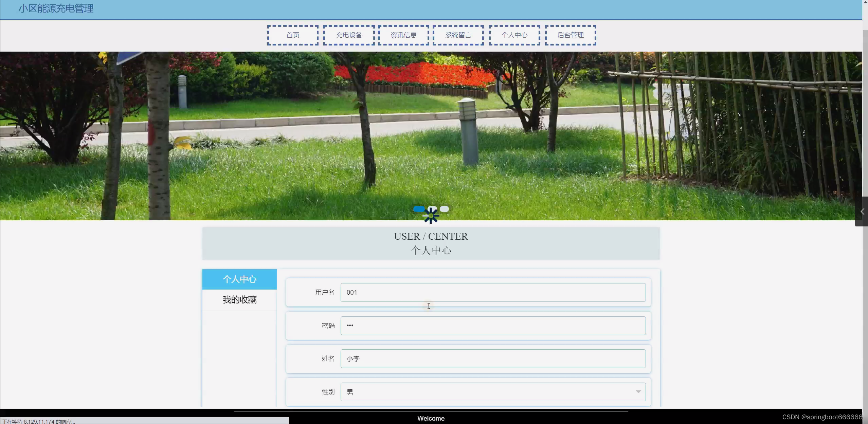Go to 资讯信息 section
This screenshot has width=868, height=424.
tap(403, 35)
